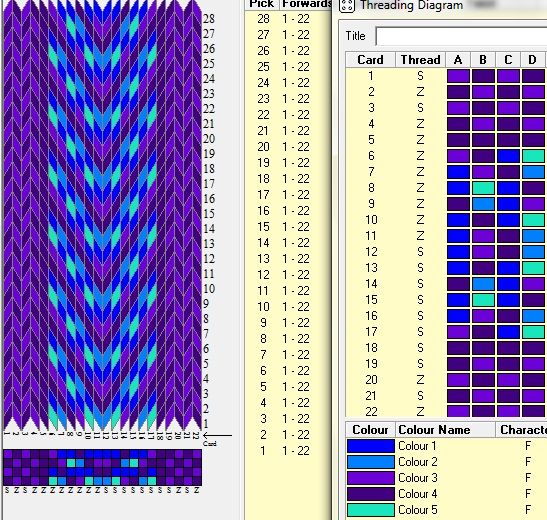547x520 pixels.
Task: Click the Thread column header
Action: tap(420, 60)
